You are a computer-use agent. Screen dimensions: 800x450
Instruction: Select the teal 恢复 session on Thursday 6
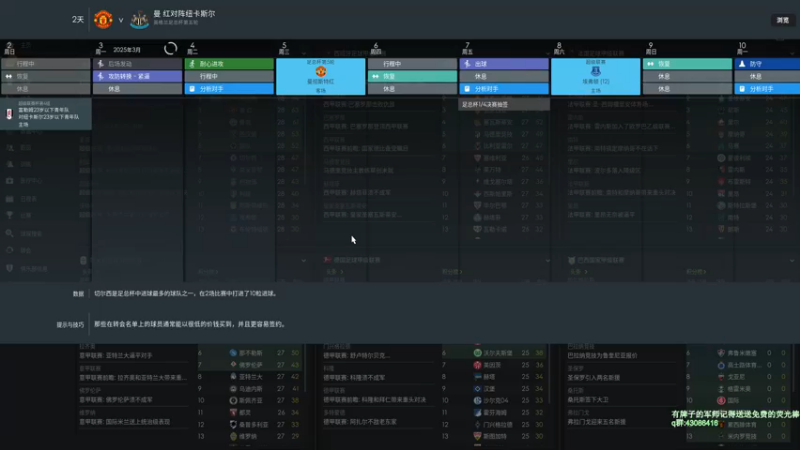click(x=412, y=76)
